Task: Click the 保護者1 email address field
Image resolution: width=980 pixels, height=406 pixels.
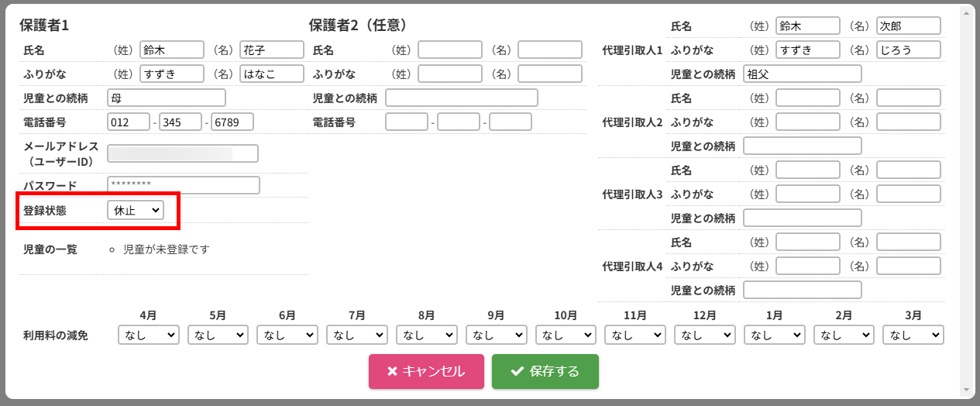Action: click(183, 153)
